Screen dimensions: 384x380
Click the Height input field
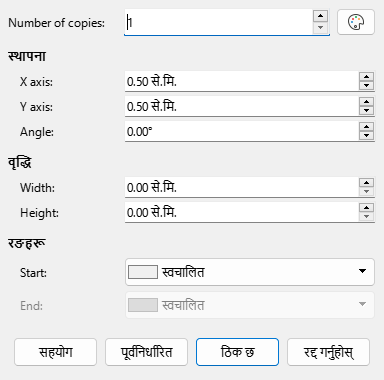click(242, 212)
